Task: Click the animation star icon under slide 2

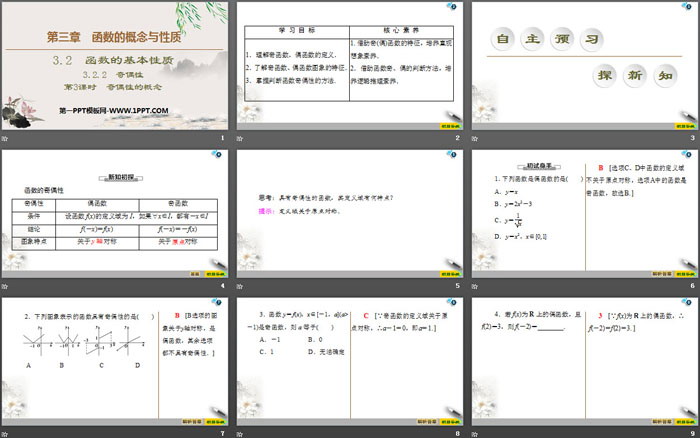Action: [x=239, y=138]
